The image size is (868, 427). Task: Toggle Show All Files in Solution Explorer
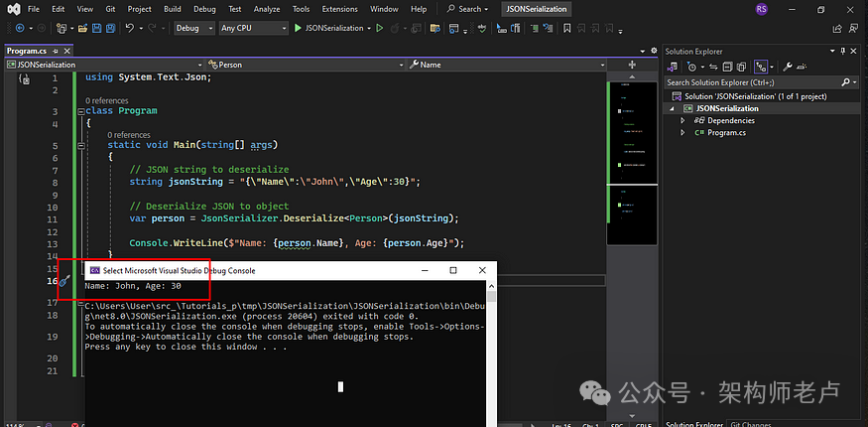[742, 67]
